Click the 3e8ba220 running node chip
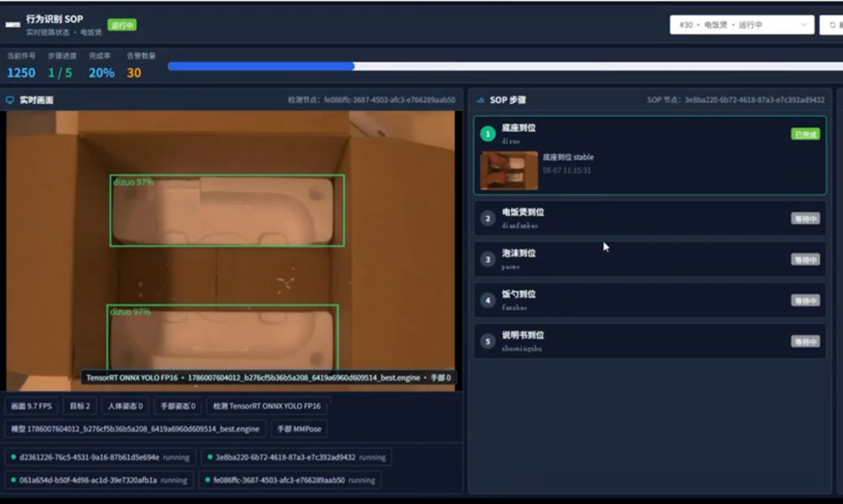843x504 pixels. [296, 457]
